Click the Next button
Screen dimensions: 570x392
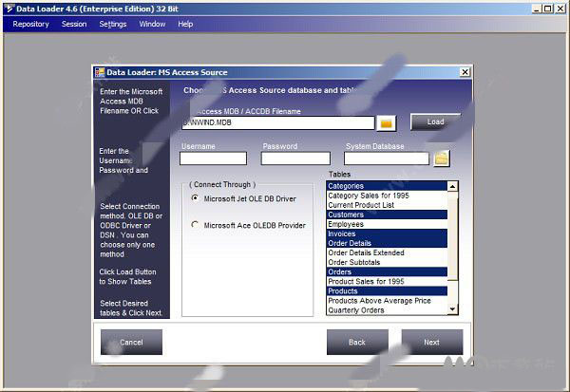[x=431, y=342]
